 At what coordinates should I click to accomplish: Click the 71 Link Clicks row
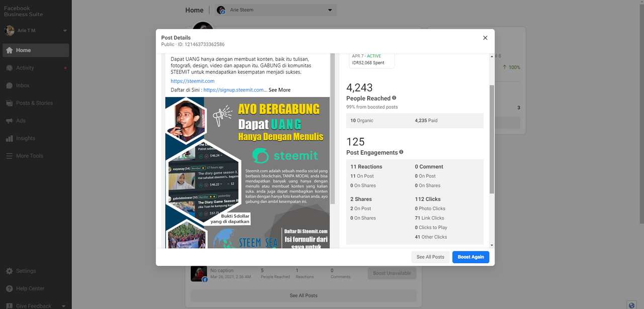(x=430, y=218)
